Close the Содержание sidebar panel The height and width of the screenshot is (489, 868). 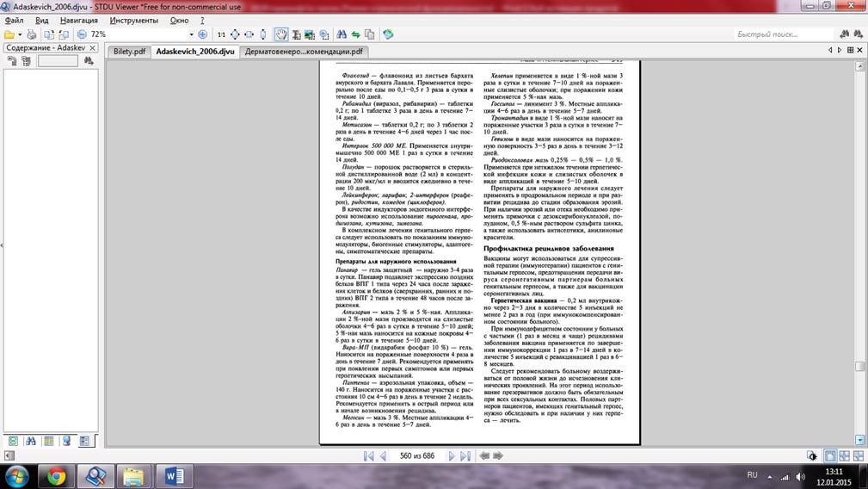pos(92,48)
